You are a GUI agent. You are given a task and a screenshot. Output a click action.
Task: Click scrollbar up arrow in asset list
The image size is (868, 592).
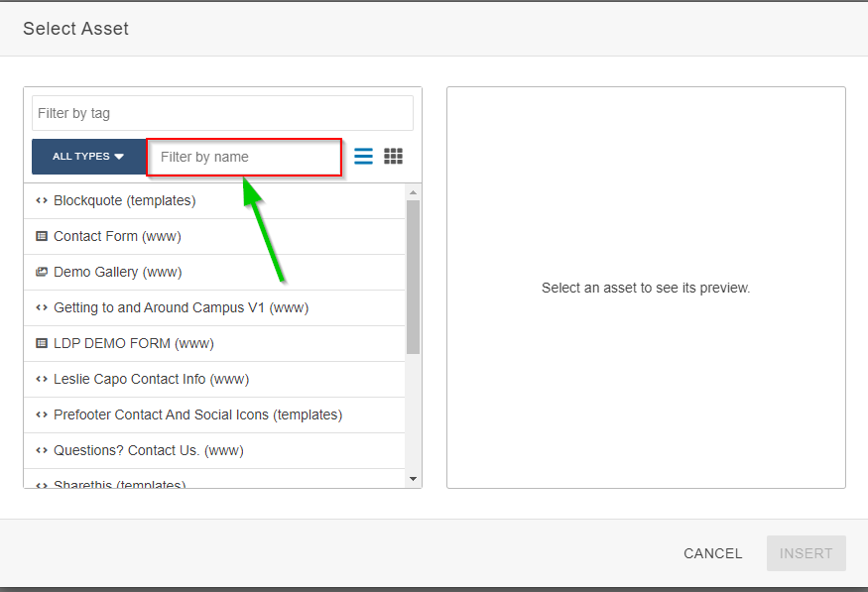point(413,191)
